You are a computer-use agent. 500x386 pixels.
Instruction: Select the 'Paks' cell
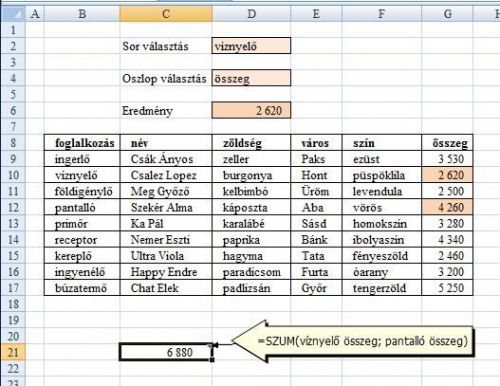click(x=316, y=159)
